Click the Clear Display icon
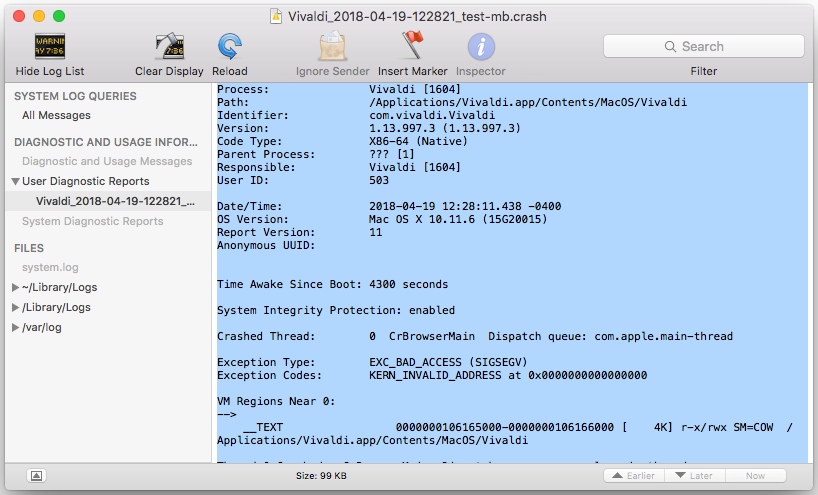The height and width of the screenshot is (495, 818). coord(169,46)
